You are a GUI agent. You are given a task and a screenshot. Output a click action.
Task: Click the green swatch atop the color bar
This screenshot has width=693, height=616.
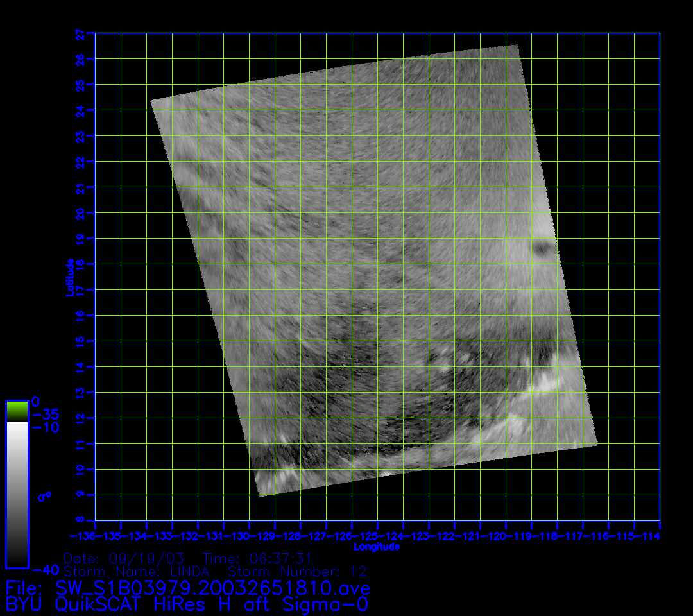click(17, 411)
